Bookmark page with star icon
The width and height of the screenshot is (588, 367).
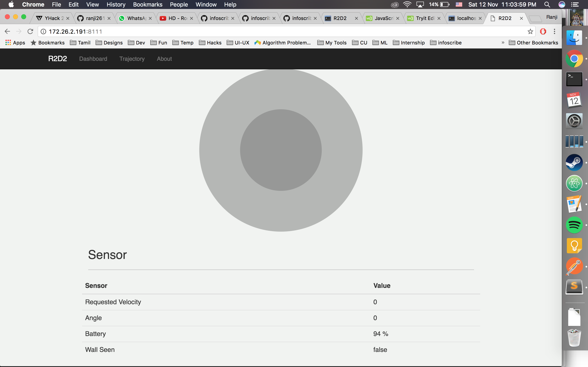click(530, 32)
